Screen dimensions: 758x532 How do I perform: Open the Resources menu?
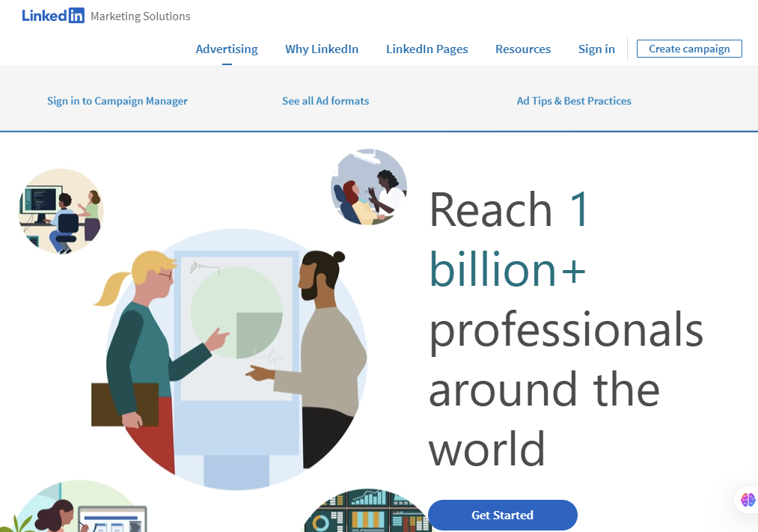[523, 49]
